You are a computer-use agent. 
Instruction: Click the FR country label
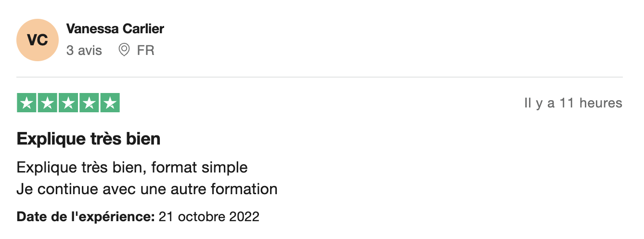(145, 50)
